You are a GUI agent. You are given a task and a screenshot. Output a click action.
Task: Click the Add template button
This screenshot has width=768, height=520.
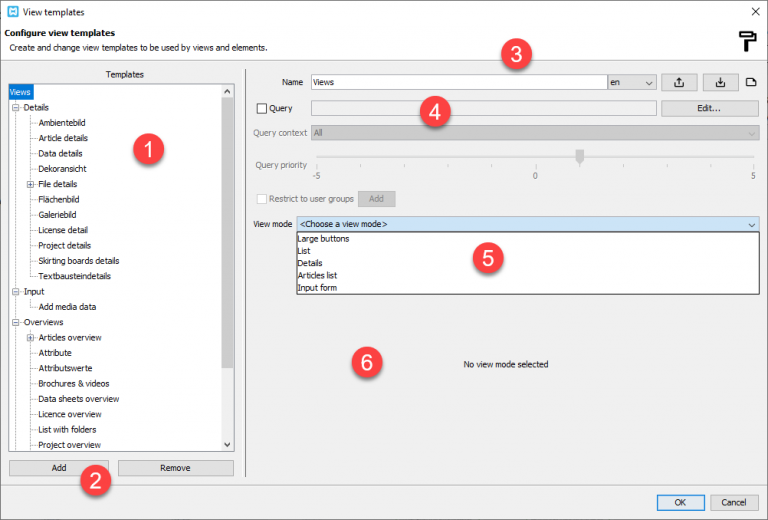tap(59, 468)
